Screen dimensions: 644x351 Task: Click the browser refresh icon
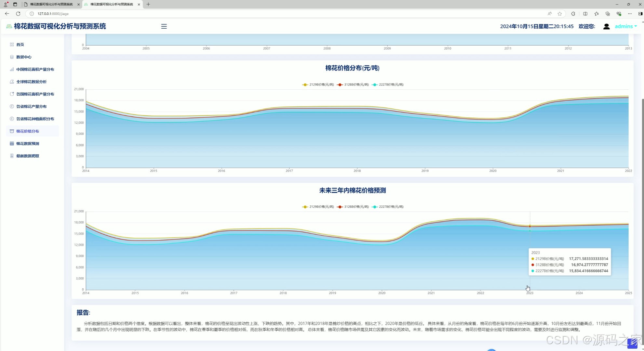click(x=18, y=14)
